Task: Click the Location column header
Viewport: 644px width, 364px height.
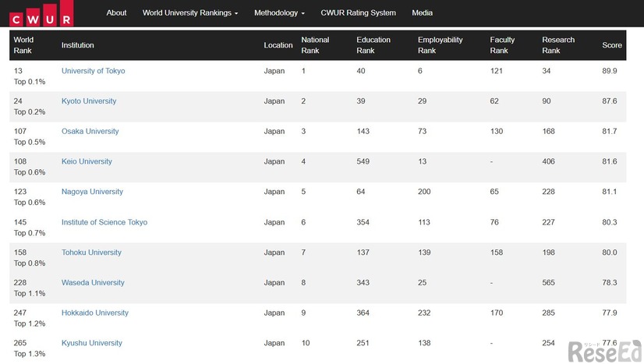Action: (x=278, y=45)
